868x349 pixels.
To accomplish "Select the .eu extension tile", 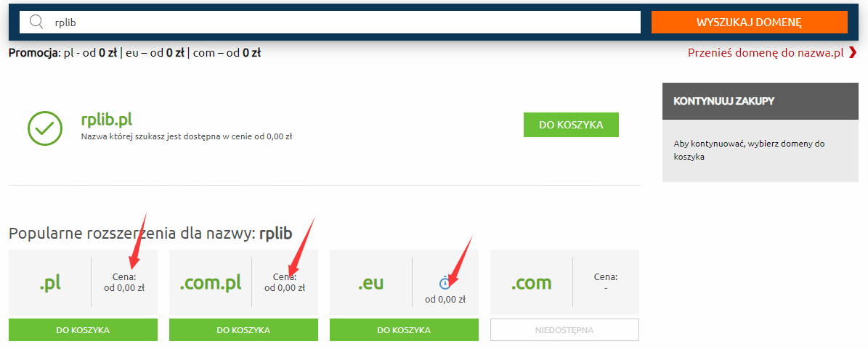I will click(404, 282).
